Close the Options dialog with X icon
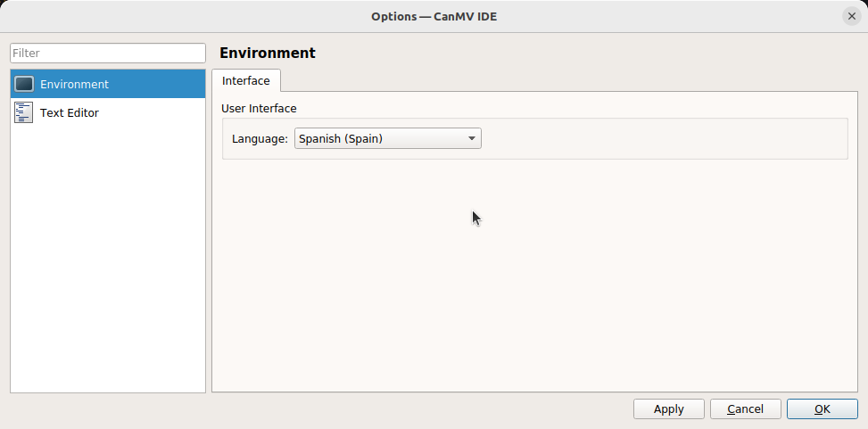 point(851,16)
